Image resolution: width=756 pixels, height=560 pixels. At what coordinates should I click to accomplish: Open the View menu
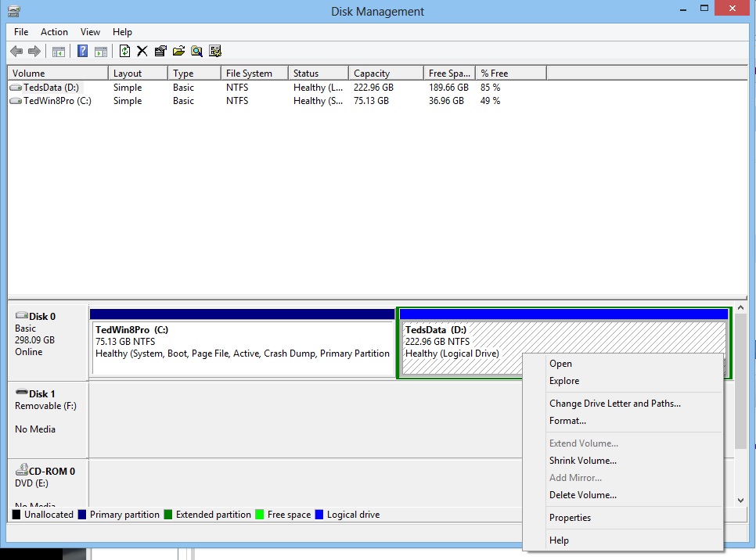90,32
